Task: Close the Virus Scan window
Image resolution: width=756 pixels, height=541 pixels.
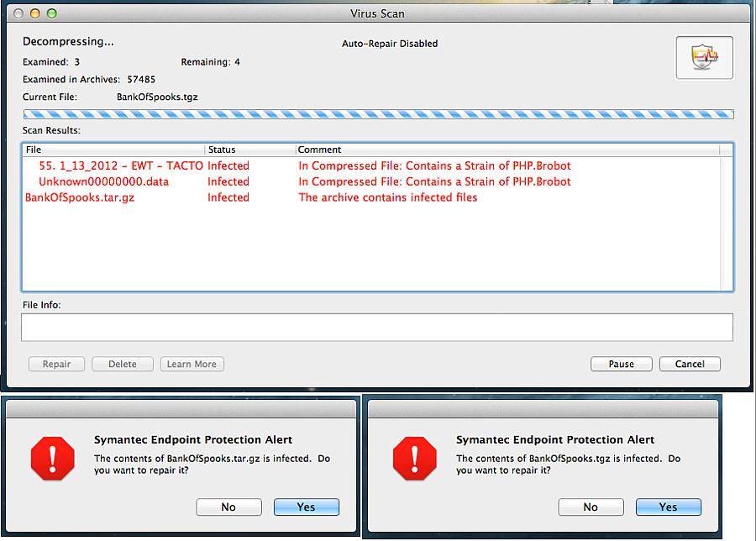Action: 18,13
